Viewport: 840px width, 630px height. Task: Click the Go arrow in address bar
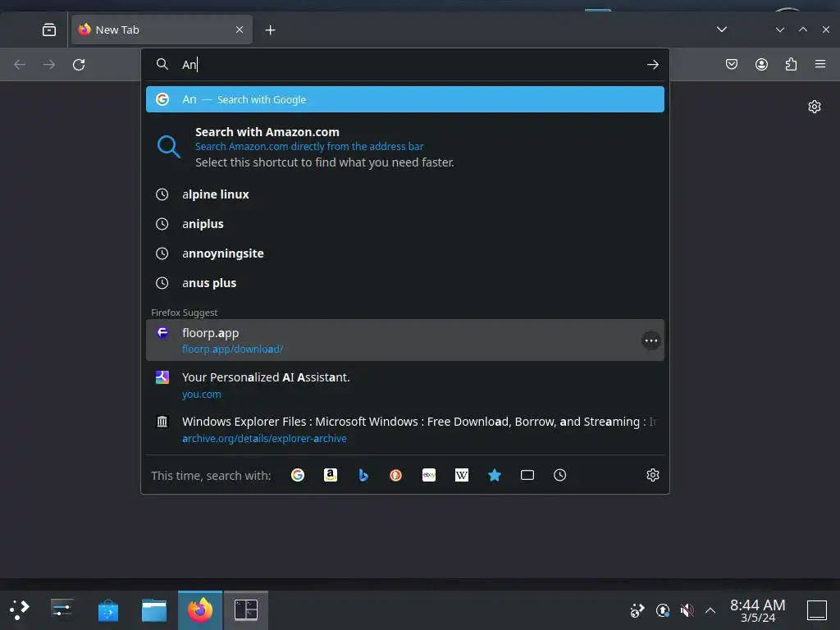[652, 64]
